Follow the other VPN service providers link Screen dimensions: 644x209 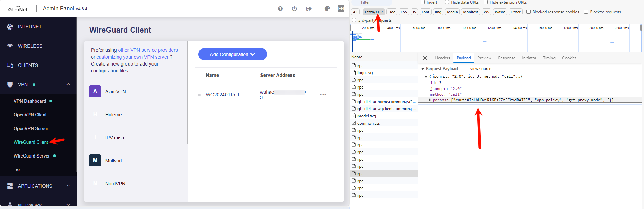coord(148,50)
